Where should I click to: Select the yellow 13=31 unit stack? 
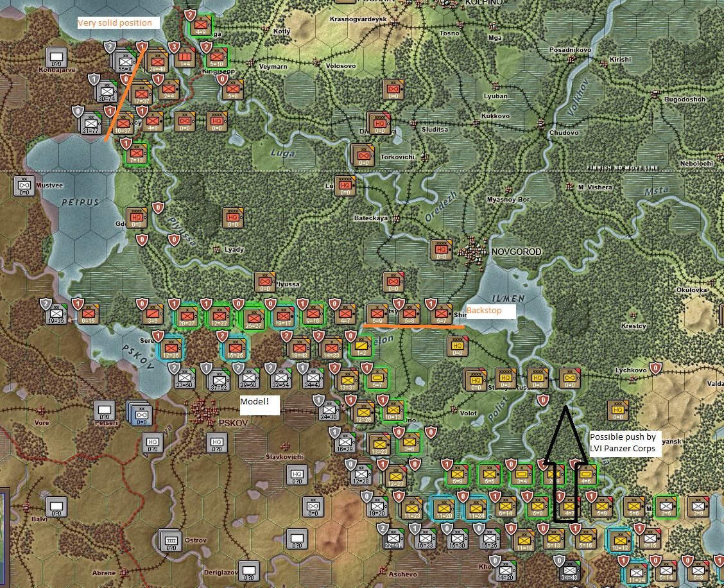tap(348, 381)
